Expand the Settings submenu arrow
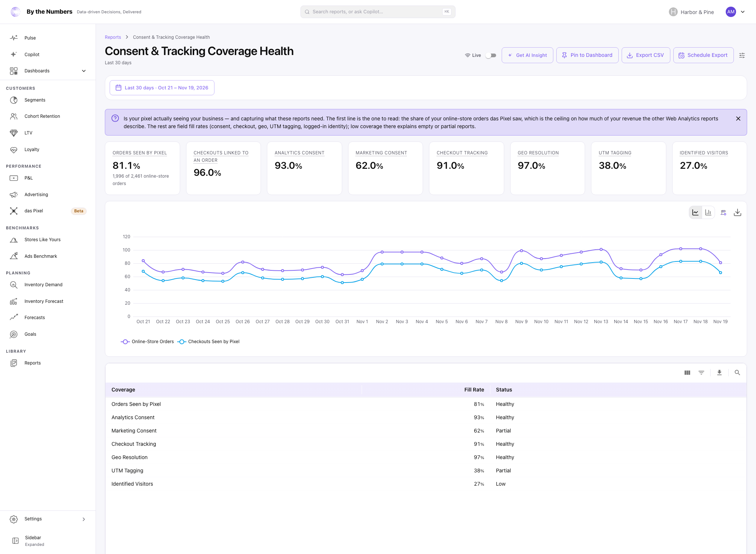The height and width of the screenshot is (554, 756). 84,519
